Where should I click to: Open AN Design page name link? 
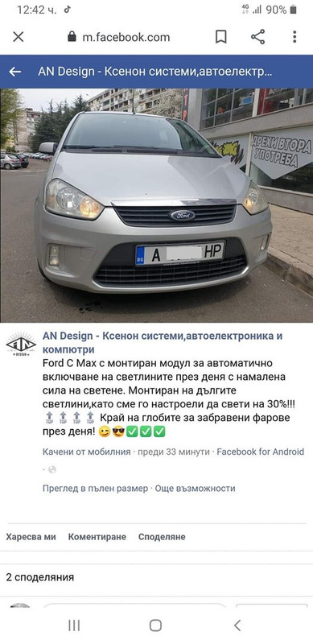163,343
